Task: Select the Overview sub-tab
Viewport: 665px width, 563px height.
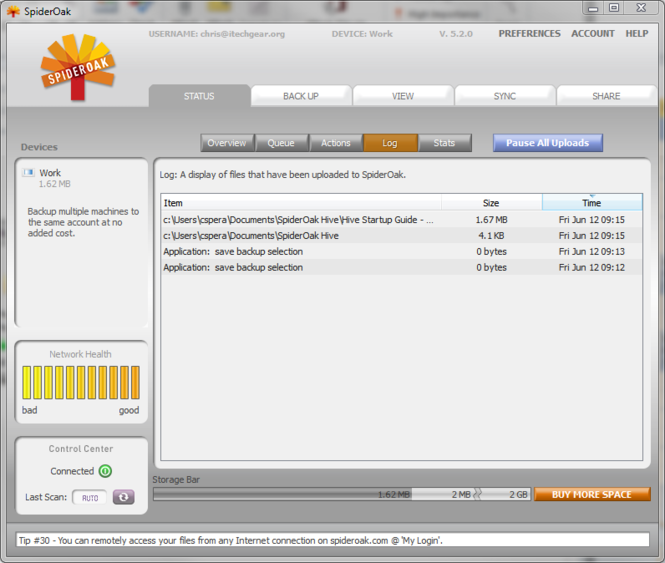Action: (x=227, y=143)
